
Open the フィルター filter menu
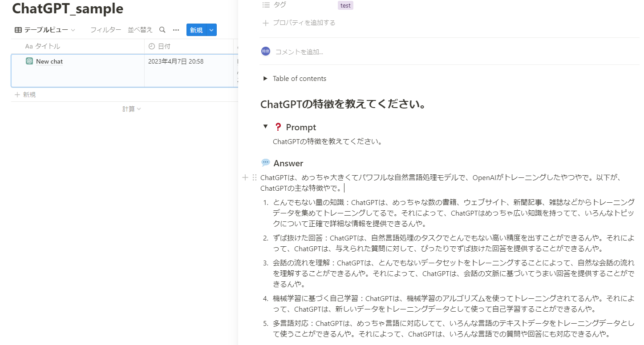[x=105, y=30]
